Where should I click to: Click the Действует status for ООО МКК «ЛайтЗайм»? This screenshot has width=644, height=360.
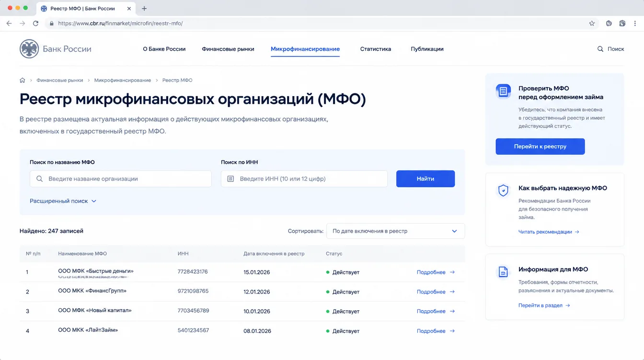tap(343, 331)
